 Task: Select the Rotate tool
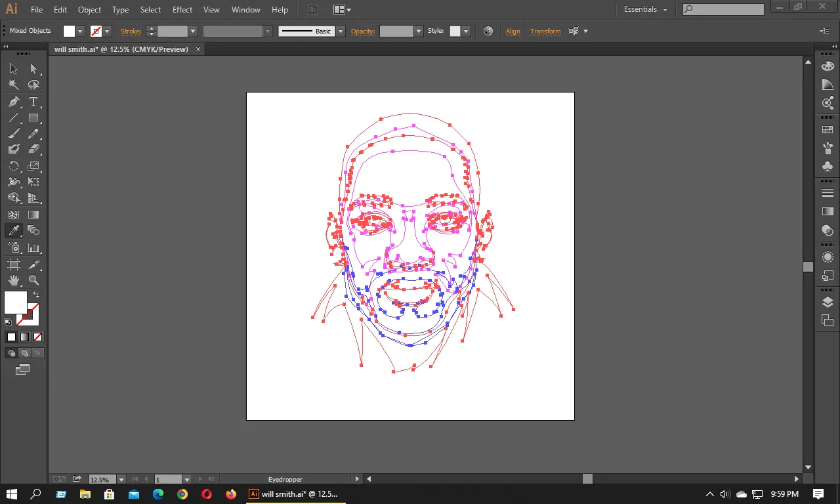[x=14, y=166]
